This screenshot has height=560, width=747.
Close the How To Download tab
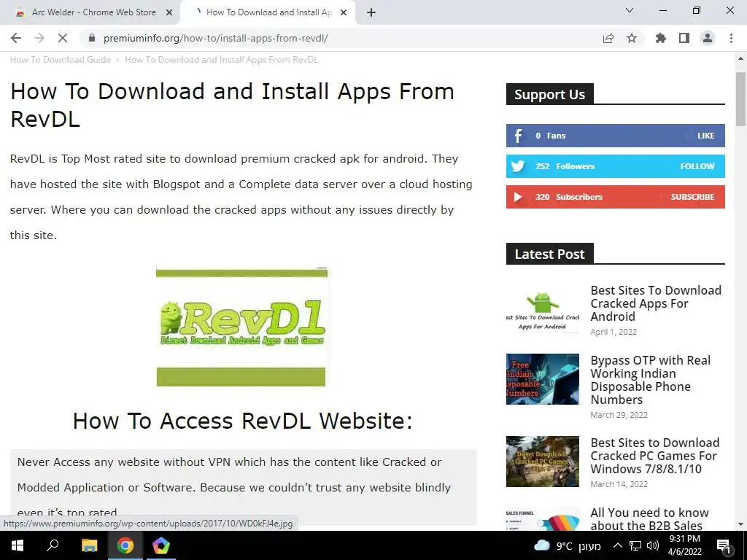coord(344,13)
